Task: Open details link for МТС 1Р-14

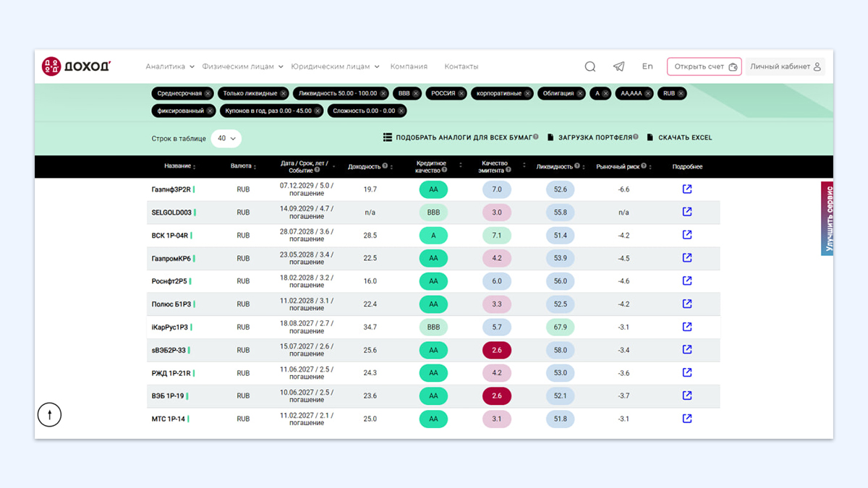Action: click(x=687, y=419)
